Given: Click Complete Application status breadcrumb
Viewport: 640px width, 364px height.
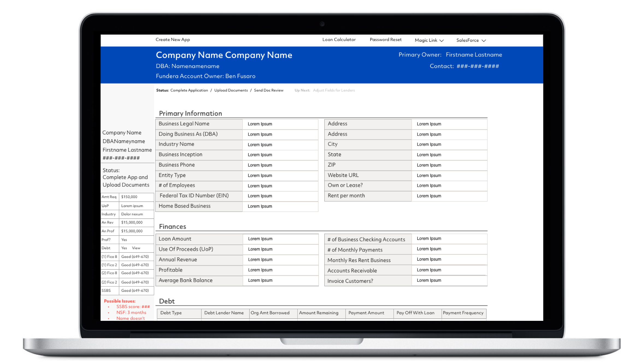Looking at the screenshot, I should click(189, 90).
